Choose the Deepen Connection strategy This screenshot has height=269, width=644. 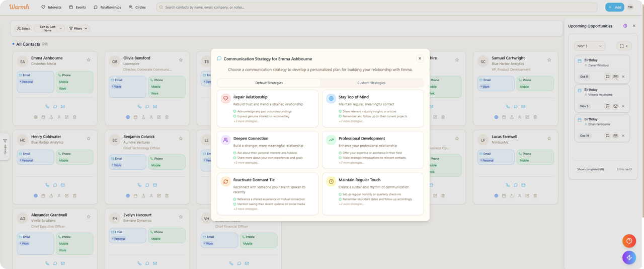pyautogui.click(x=268, y=150)
